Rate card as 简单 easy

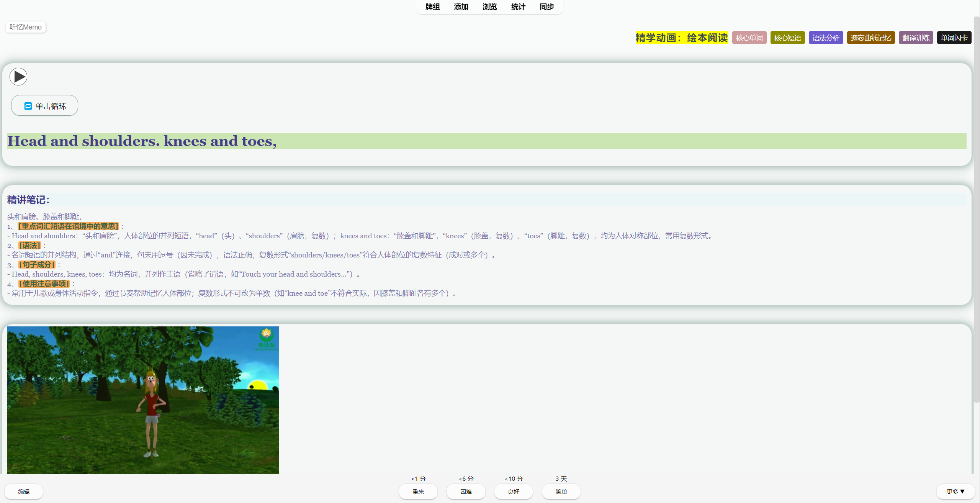click(x=561, y=492)
